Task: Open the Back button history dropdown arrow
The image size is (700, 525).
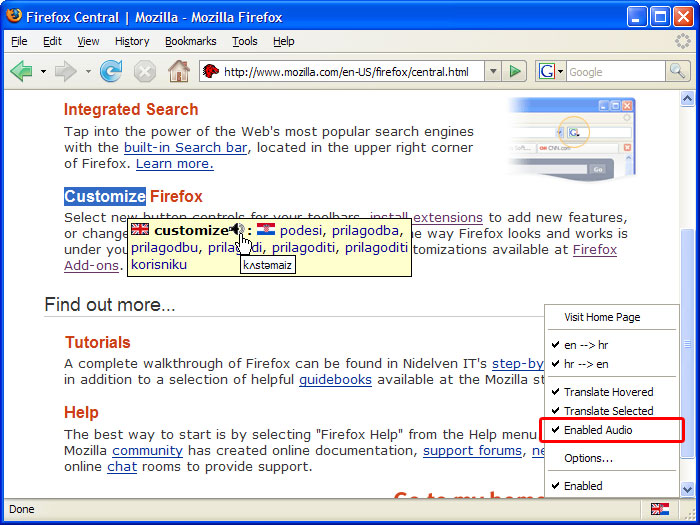Action: (x=43, y=71)
